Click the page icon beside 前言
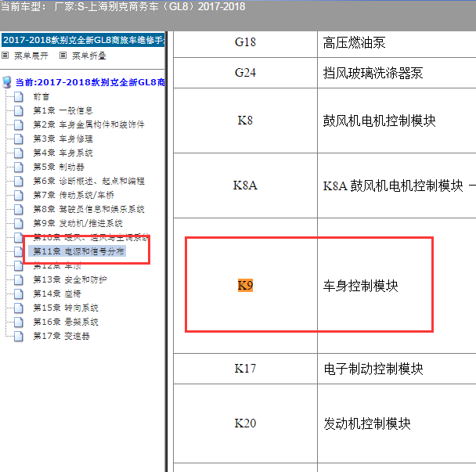This screenshot has height=472, width=476. [x=19, y=97]
